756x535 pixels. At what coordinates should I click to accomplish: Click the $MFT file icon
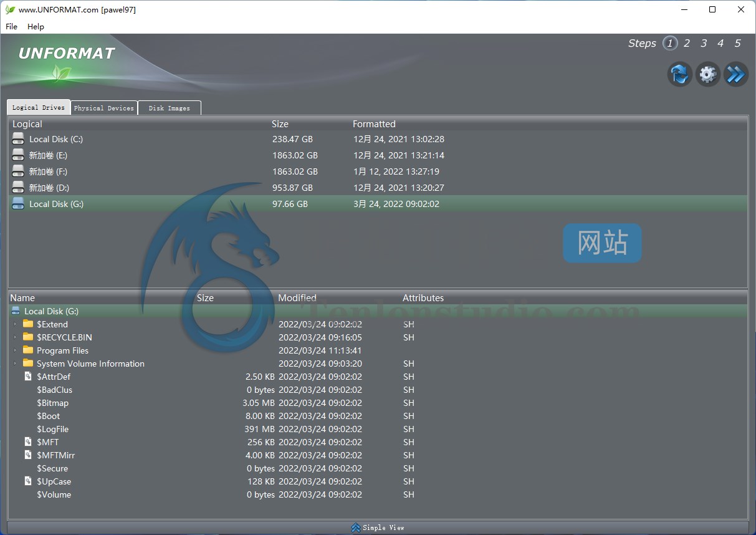(x=28, y=441)
